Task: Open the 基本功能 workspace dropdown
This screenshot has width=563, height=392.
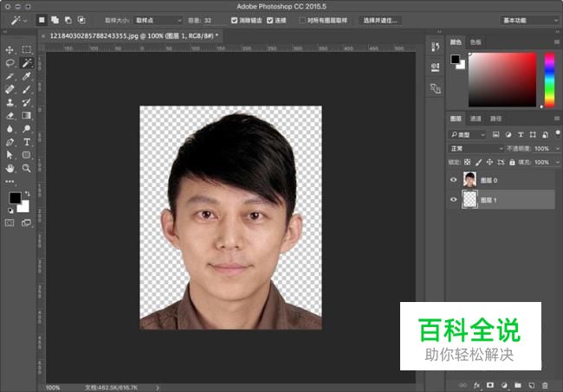Action: (x=528, y=19)
